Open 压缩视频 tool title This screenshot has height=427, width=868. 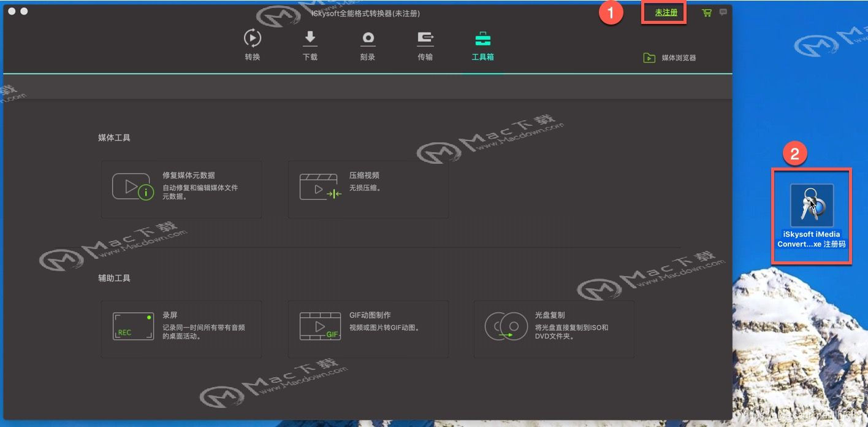coord(365,175)
